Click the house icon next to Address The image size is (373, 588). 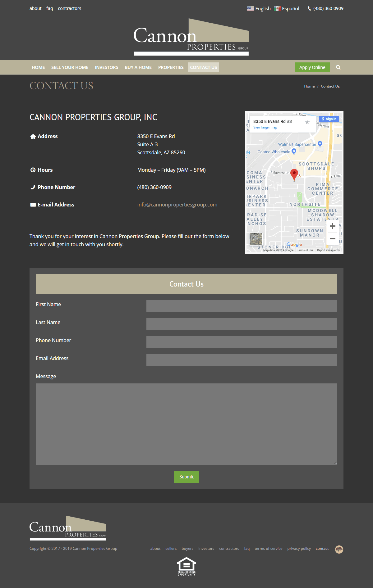pos(33,136)
